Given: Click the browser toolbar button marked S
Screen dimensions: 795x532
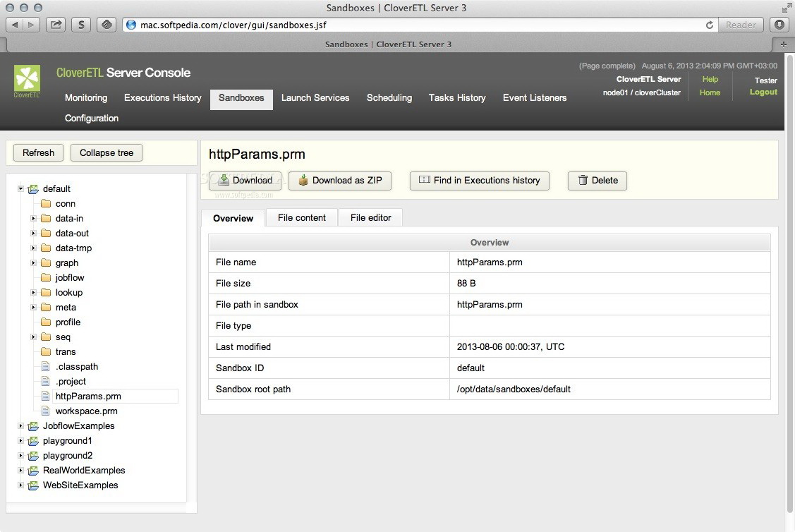Looking at the screenshot, I should (x=81, y=25).
